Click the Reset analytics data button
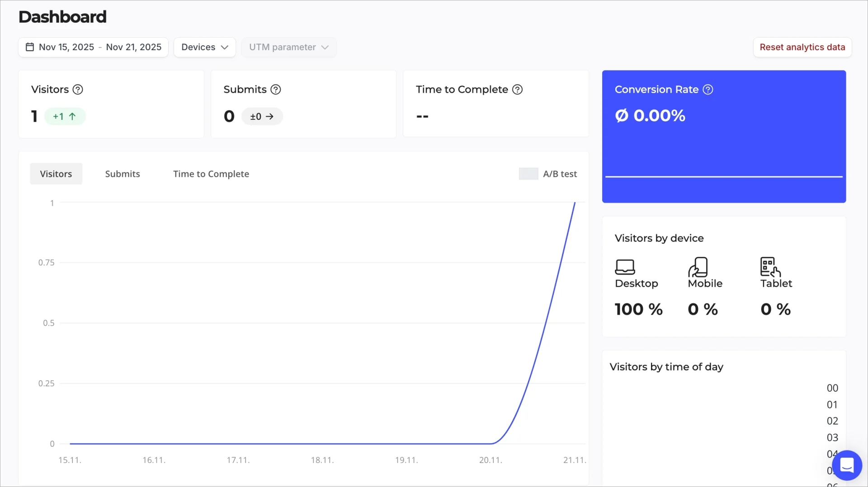868x487 pixels. [x=802, y=47]
